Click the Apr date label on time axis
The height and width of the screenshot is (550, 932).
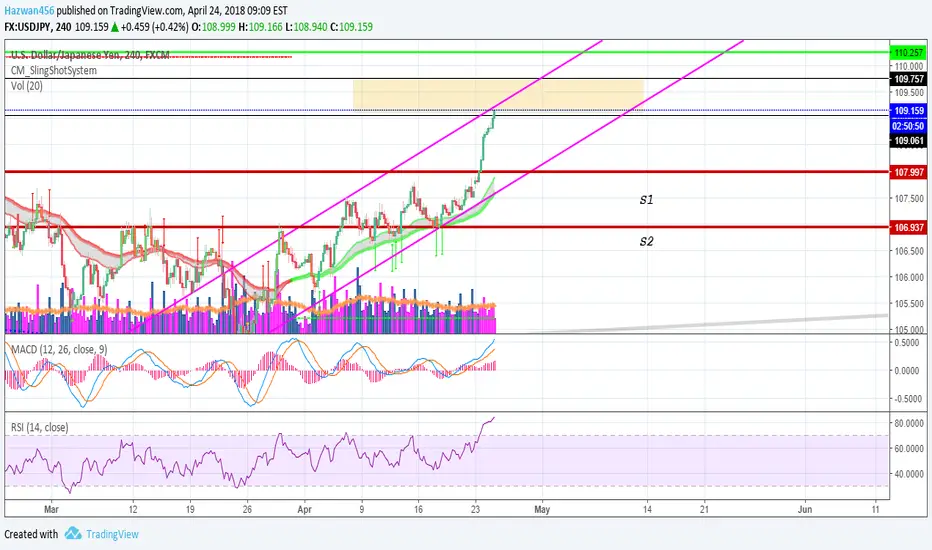point(304,510)
